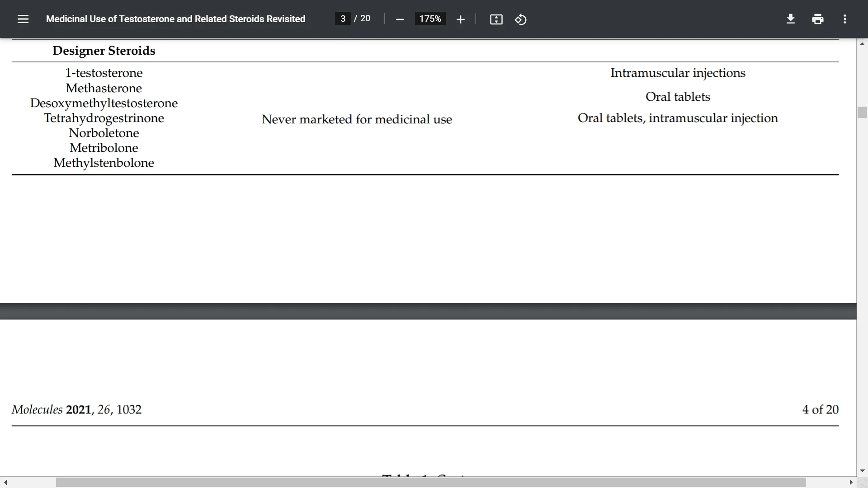
Task: Click the 'Methylstenbolone' entry
Action: coord(104,163)
